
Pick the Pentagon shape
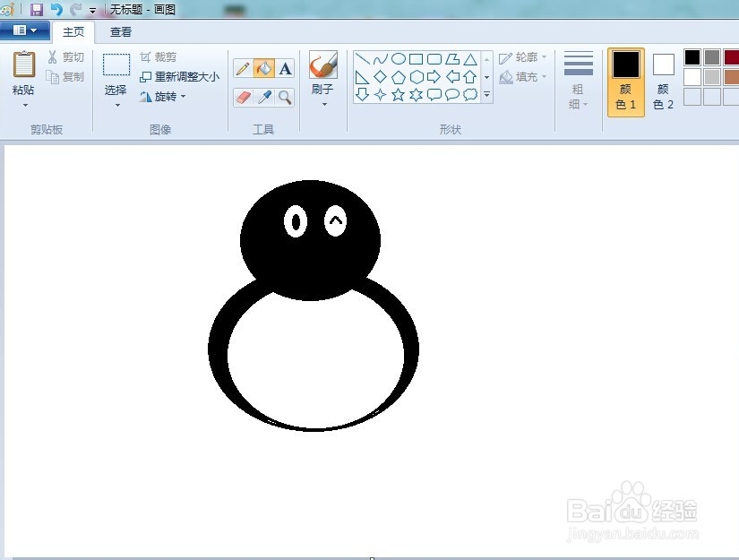(x=399, y=77)
